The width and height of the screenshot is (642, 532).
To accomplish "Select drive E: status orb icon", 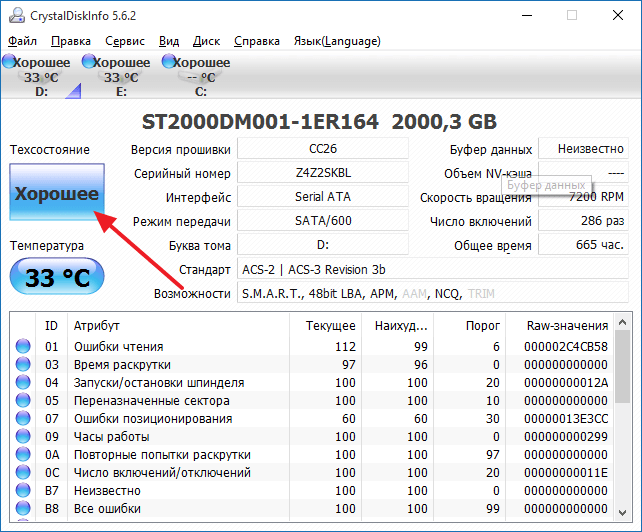I will tap(88, 62).
